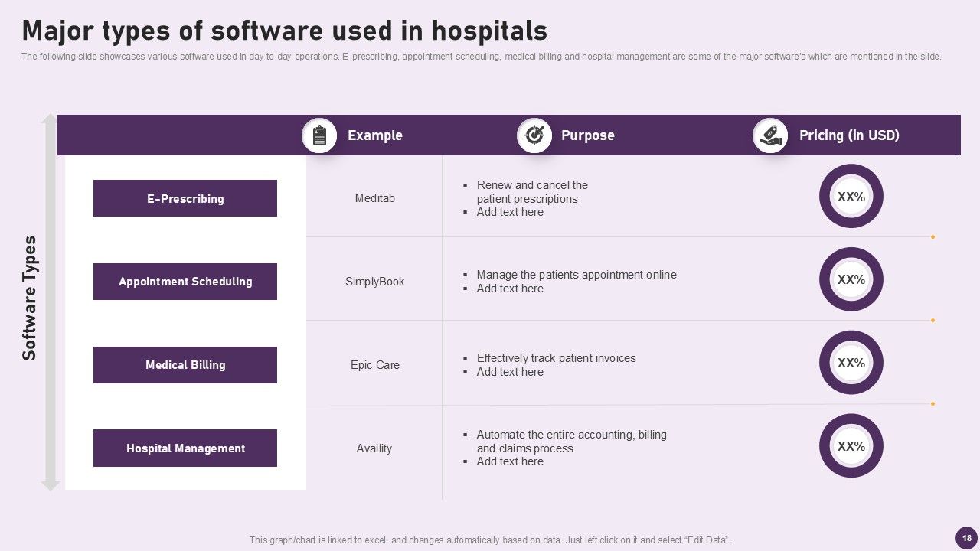Click the slide title about hospital software
Viewport: 980px width, 551px height.
284,31
